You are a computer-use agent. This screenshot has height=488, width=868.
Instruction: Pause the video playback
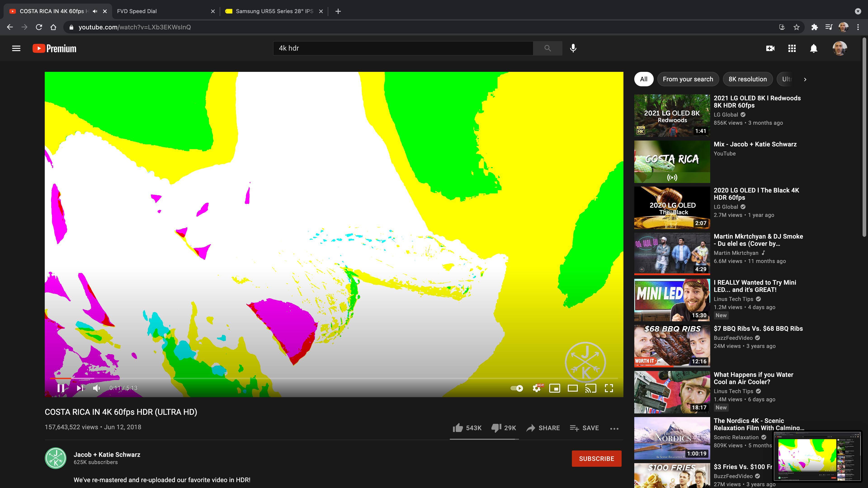(61, 388)
